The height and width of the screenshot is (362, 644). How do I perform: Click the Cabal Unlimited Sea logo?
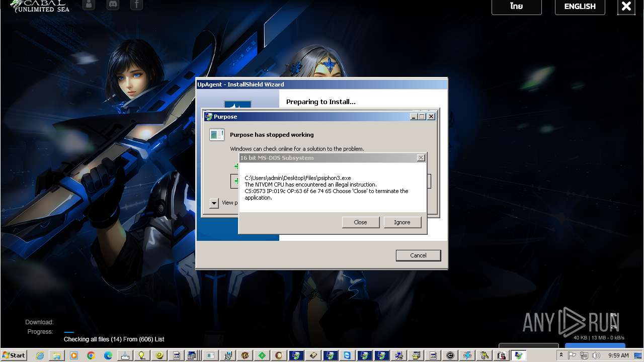pyautogui.click(x=39, y=7)
